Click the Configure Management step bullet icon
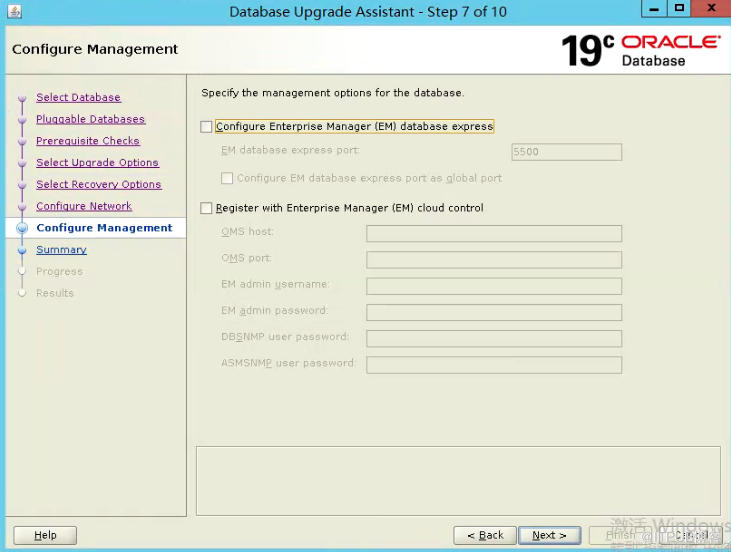The image size is (731, 552). [22, 228]
